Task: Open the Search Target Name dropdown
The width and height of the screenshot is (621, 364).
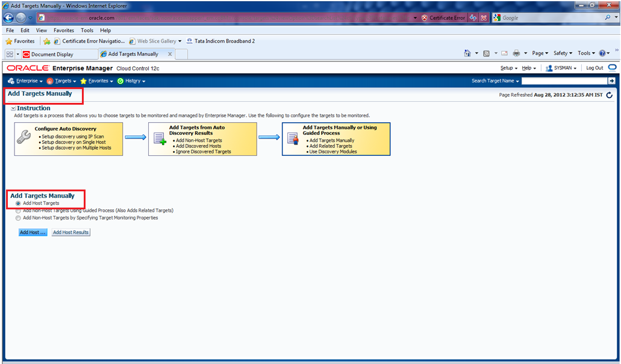Action: [x=495, y=81]
